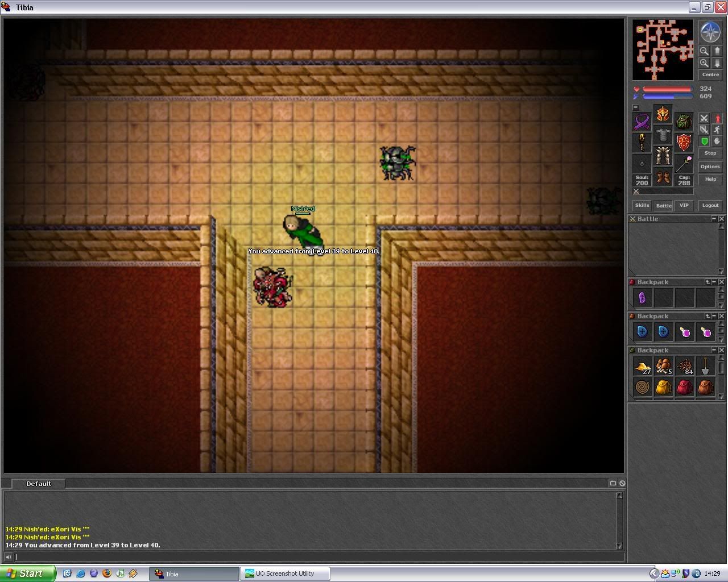Image resolution: width=728 pixels, height=582 pixels.
Task: Select the ring slot
Action: click(x=642, y=164)
